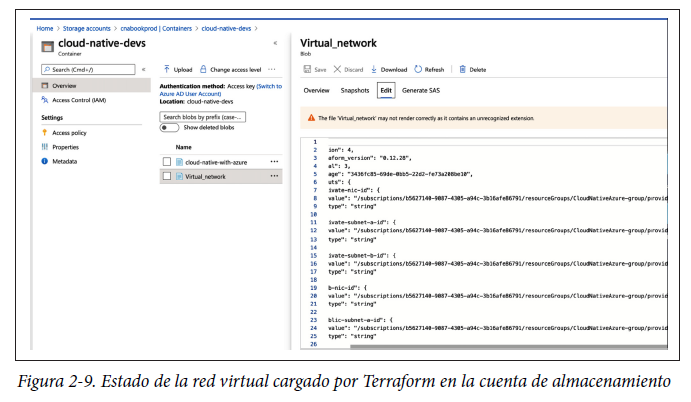Screen dimensions: 691x402
Task: Click the Search blobs by prefix field
Action: point(203,116)
